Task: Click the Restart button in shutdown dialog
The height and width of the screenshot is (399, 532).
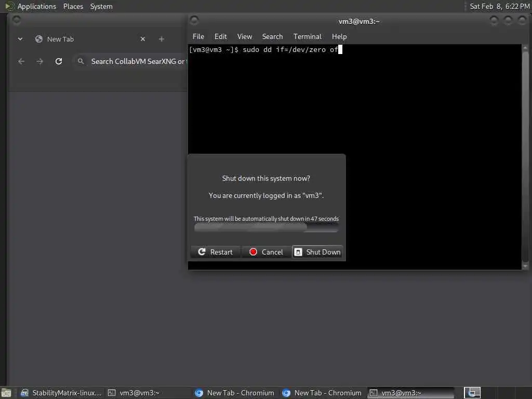Action: tap(215, 252)
